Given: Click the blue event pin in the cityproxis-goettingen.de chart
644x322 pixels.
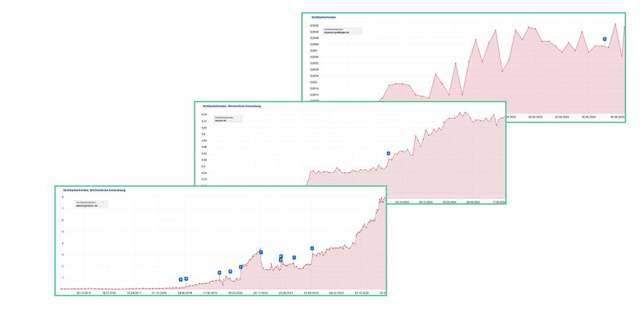Looking at the screenshot, I should 605,39.
